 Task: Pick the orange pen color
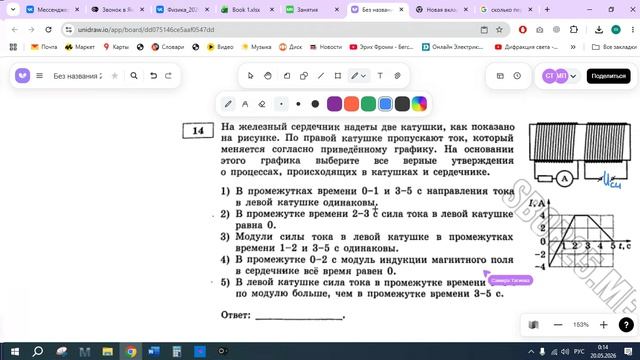(351, 104)
